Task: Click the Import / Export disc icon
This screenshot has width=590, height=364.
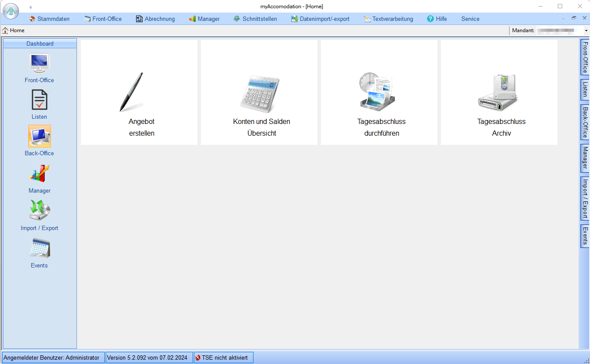Action: (x=39, y=211)
